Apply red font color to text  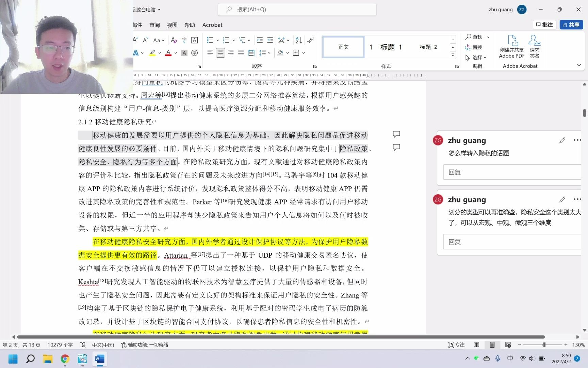click(x=168, y=52)
